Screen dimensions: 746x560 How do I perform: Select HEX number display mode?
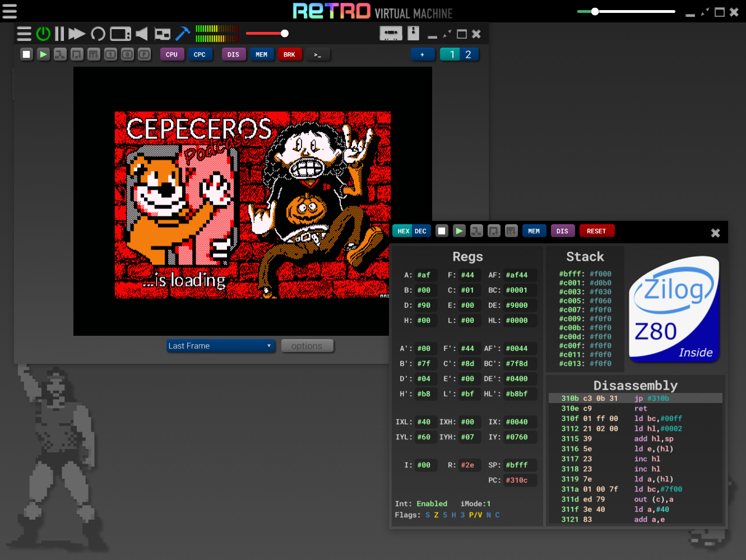click(403, 231)
